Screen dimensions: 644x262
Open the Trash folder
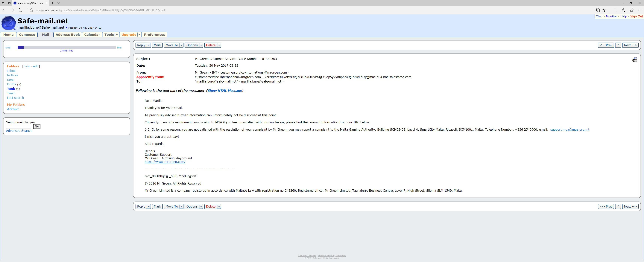click(11, 93)
